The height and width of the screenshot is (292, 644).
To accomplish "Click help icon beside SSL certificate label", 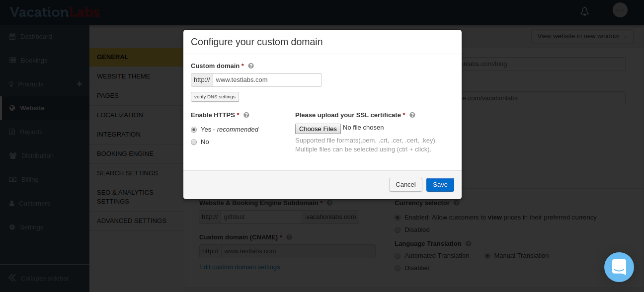I will 412,115.
